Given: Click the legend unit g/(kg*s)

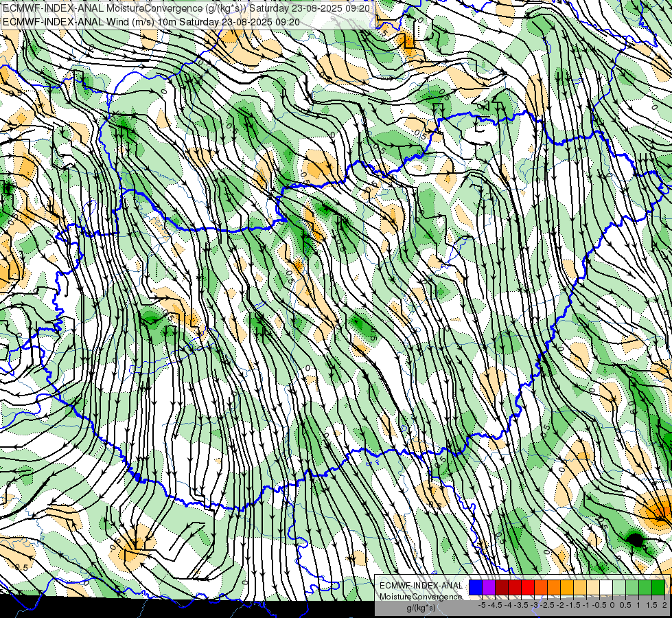Looking at the screenshot, I should click(x=421, y=608).
